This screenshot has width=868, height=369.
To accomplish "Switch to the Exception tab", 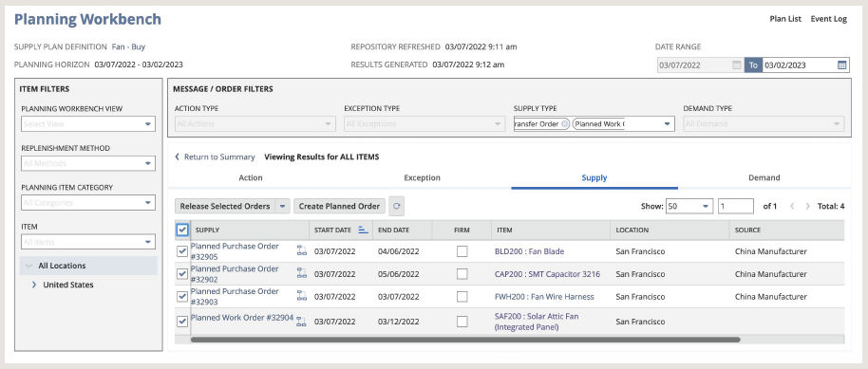I will coord(423,177).
